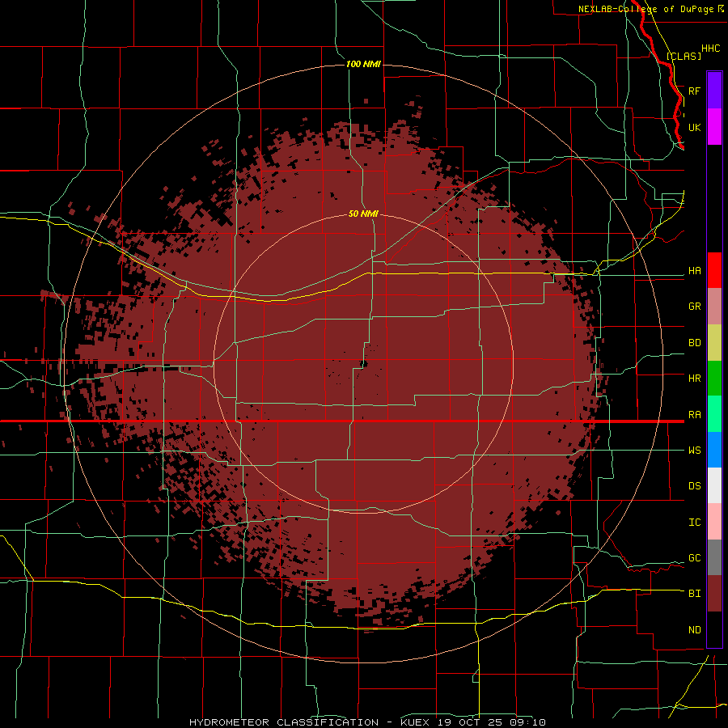Screen dimensions: 728x728
Task: Click the WS legend label
Action: (x=694, y=450)
